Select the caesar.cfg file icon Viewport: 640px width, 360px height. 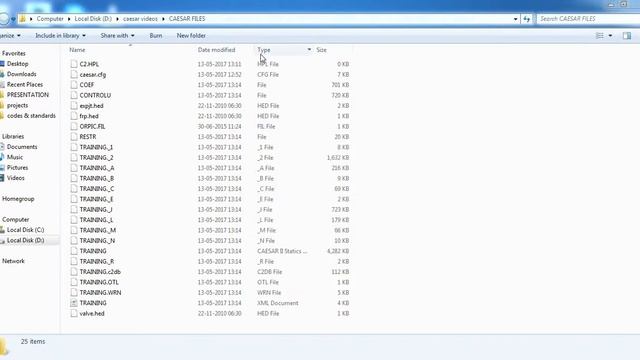74,74
